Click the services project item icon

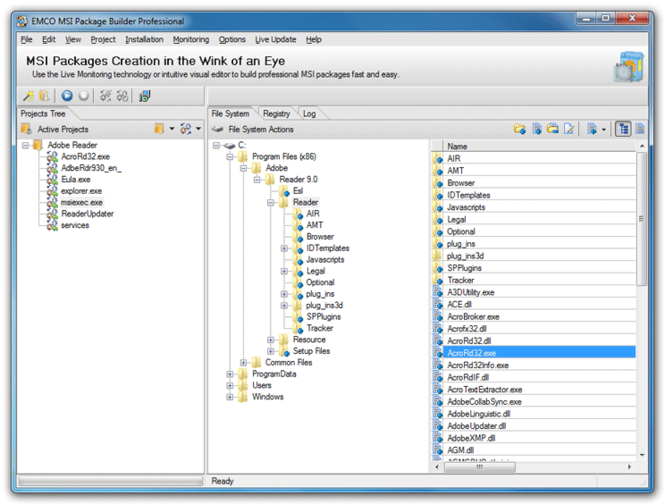tap(52, 225)
